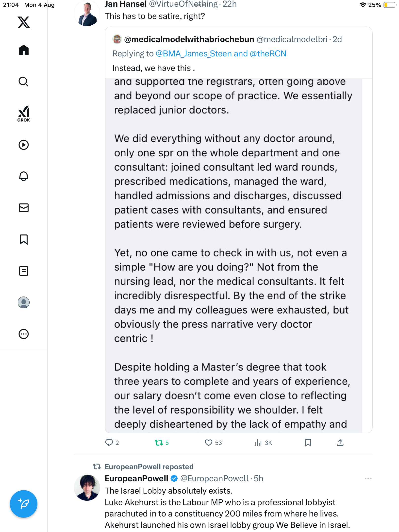Viewport: 399px width, 532px height.
Task: Reply to Jan Hansel's post
Action: tap(109, 443)
